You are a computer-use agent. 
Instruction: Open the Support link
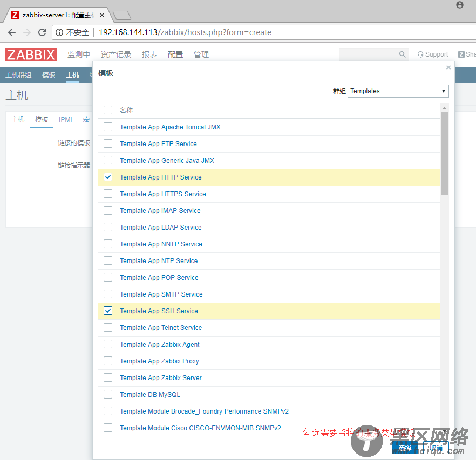coord(433,54)
